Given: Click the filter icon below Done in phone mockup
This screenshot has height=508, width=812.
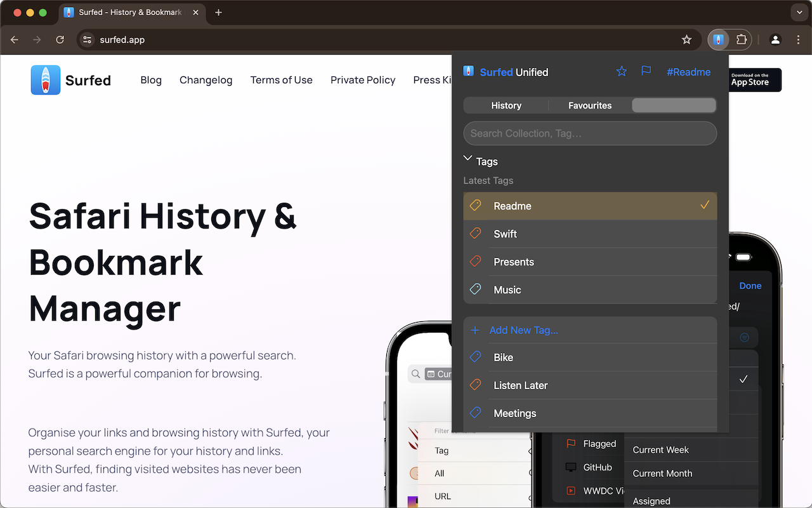Looking at the screenshot, I should pyautogui.click(x=745, y=337).
